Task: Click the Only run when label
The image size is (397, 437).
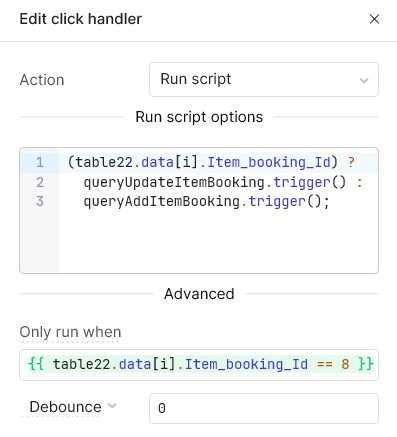Action: click(70, 332)
